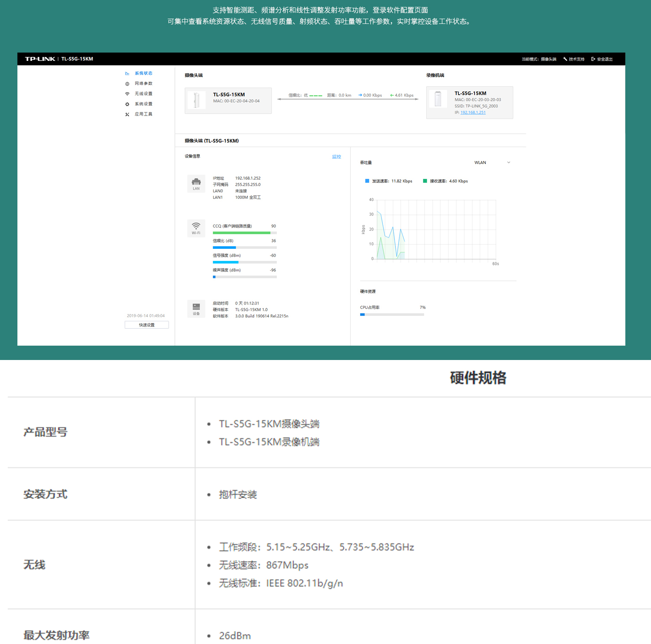Click the 信号强度 (dBm) progress bar
The width and height of the screenshot is (651, 644).
pos(245,262)
